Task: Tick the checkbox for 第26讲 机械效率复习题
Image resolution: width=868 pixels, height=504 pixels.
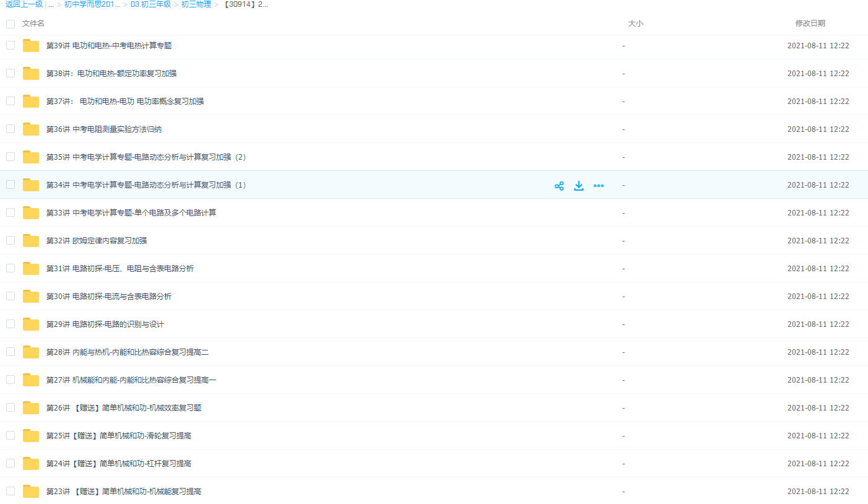Action: (11, 407)
